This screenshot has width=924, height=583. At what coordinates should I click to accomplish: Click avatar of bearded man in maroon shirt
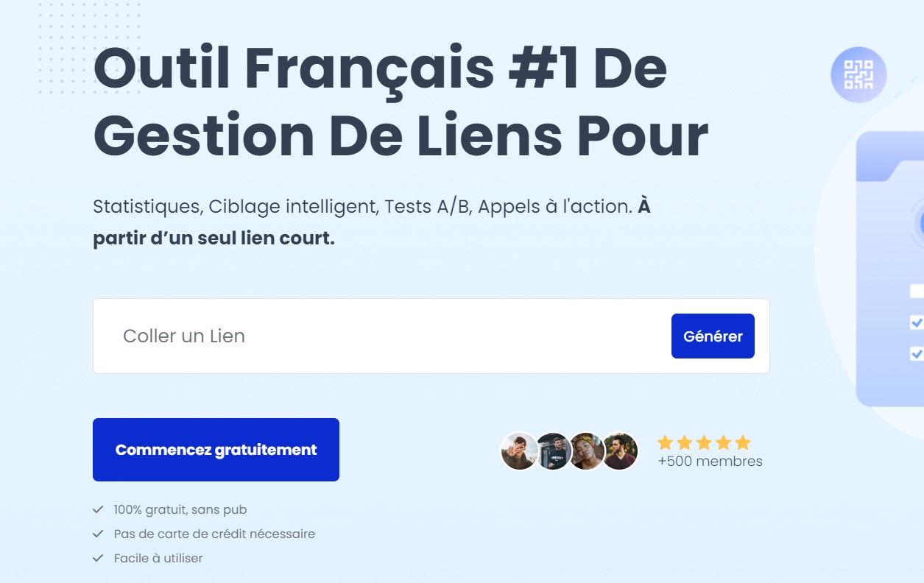(x=620, y=451)
